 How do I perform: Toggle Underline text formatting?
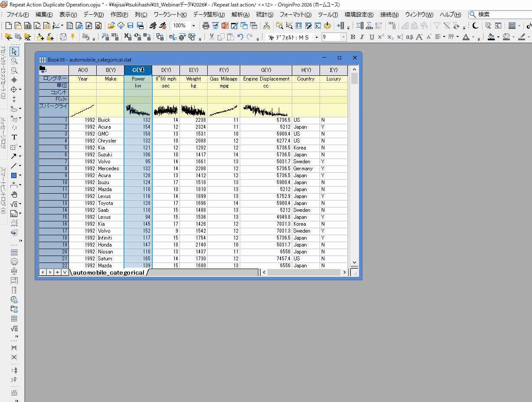(371, 37)
